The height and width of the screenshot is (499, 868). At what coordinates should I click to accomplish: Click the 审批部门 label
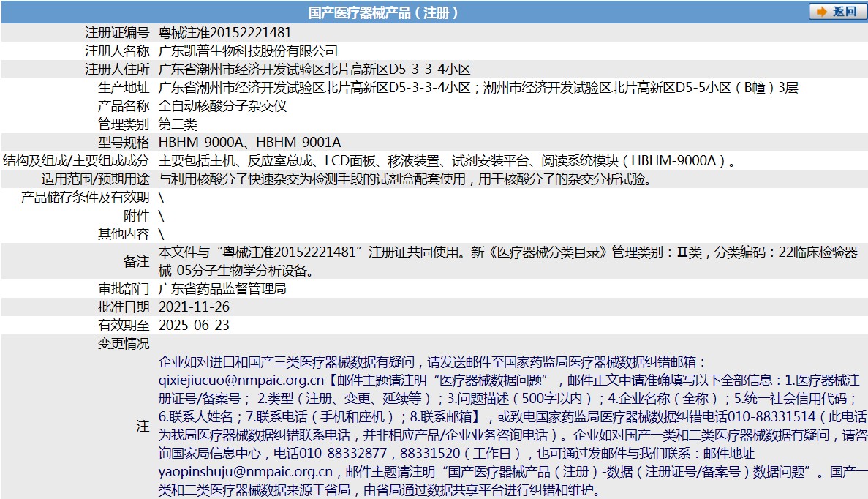[x=124, y=288]
